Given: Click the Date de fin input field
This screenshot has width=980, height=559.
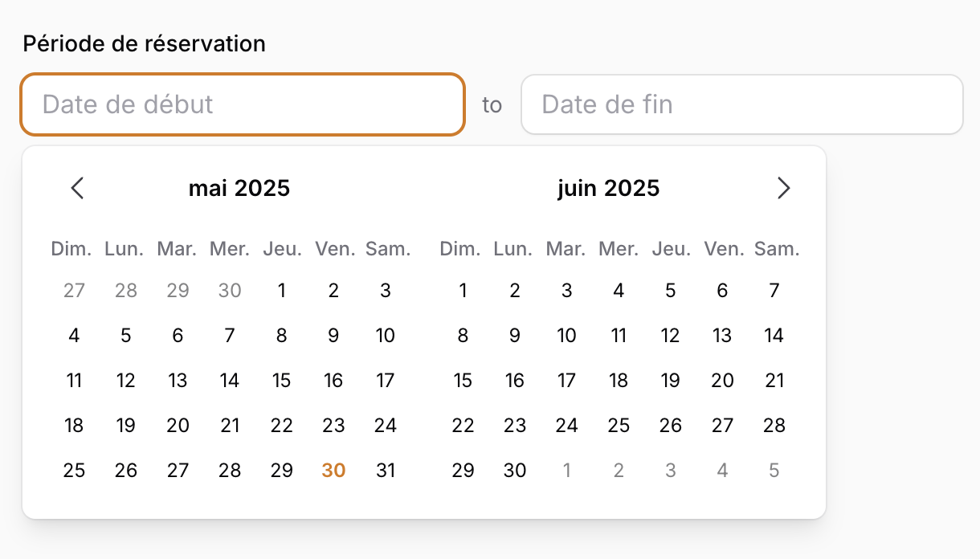Looking at the screenshot, I should (x=741, y=104).
